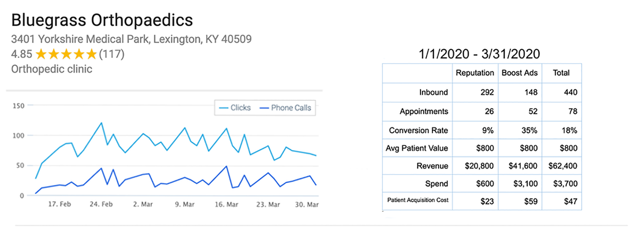Viewport: 644px width, 229px height.
Task: Open the (117) reviews count
Action: pos(112,54)
